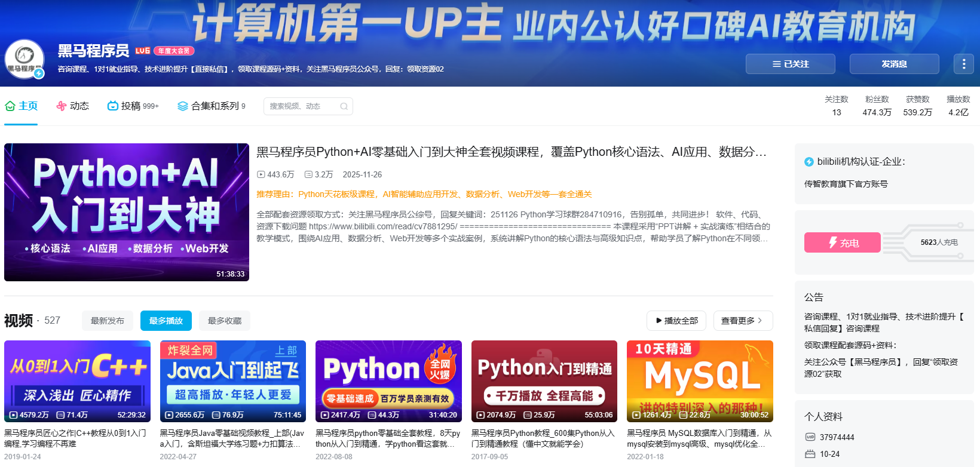Click play count icon on featured video 443.6万
The image size is (980, 467).
(261, 174)
